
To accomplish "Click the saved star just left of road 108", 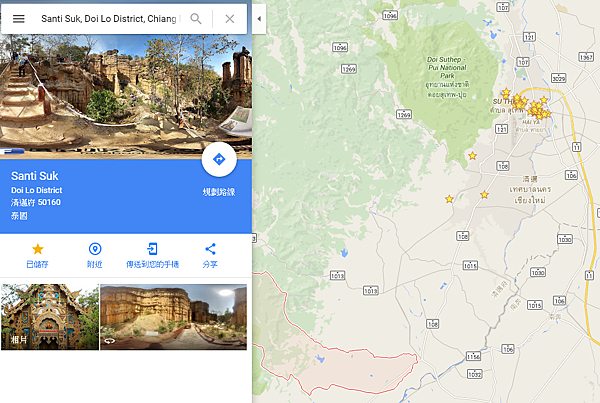I will coord(484,195).
